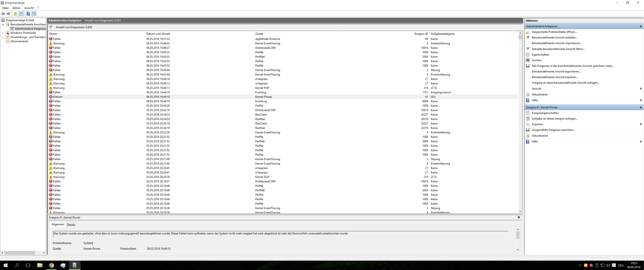
Task: Click the back arrow in toolbar
Action: [x=3, y=14]
